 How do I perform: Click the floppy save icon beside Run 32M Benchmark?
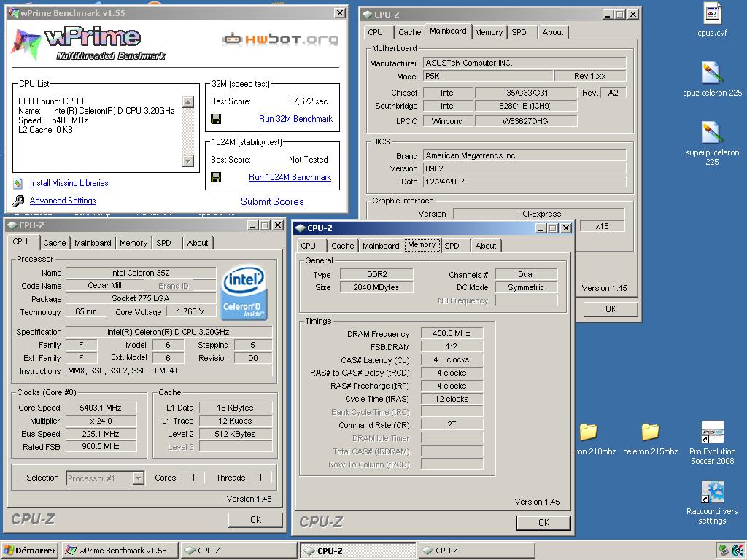coord(216,119)
